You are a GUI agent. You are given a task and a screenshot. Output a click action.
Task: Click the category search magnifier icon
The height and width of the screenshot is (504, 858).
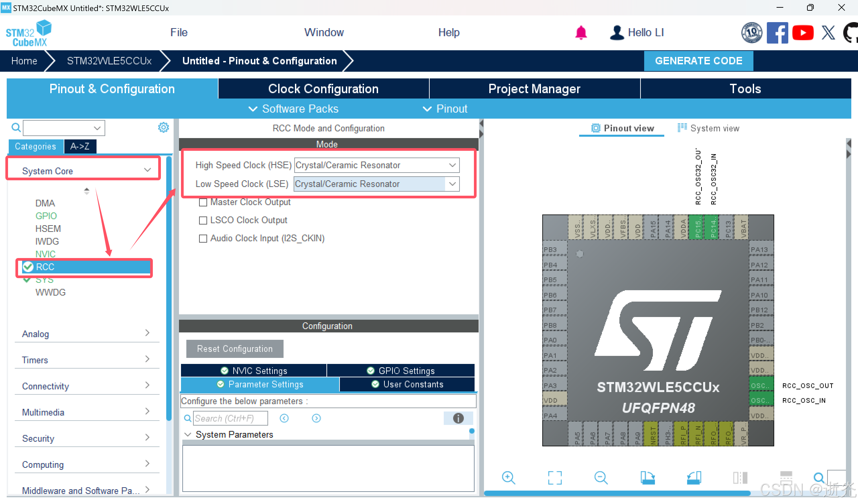click(x=16, y=128)
